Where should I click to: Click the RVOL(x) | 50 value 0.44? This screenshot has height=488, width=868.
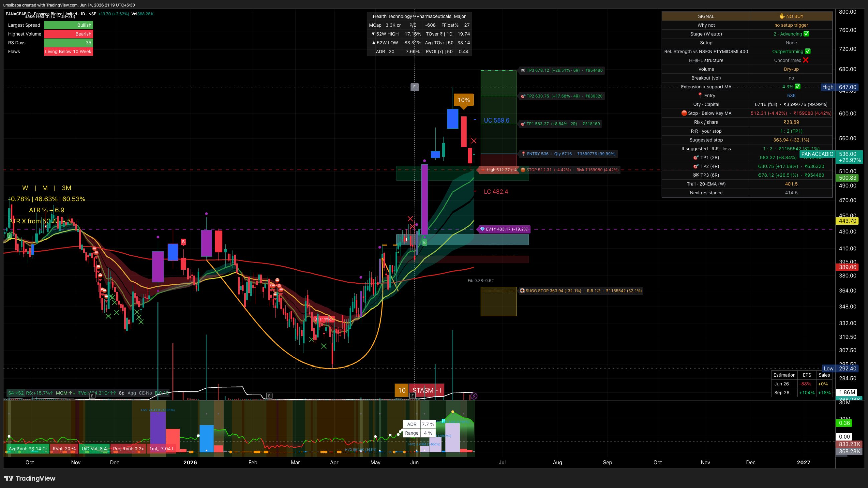[x=464, y=51]
